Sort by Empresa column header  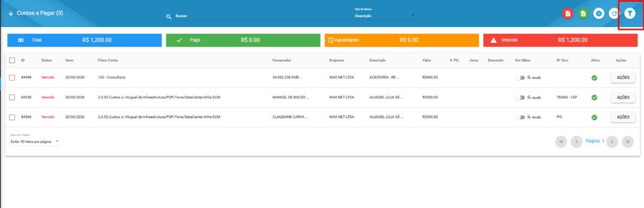point(337,60)
